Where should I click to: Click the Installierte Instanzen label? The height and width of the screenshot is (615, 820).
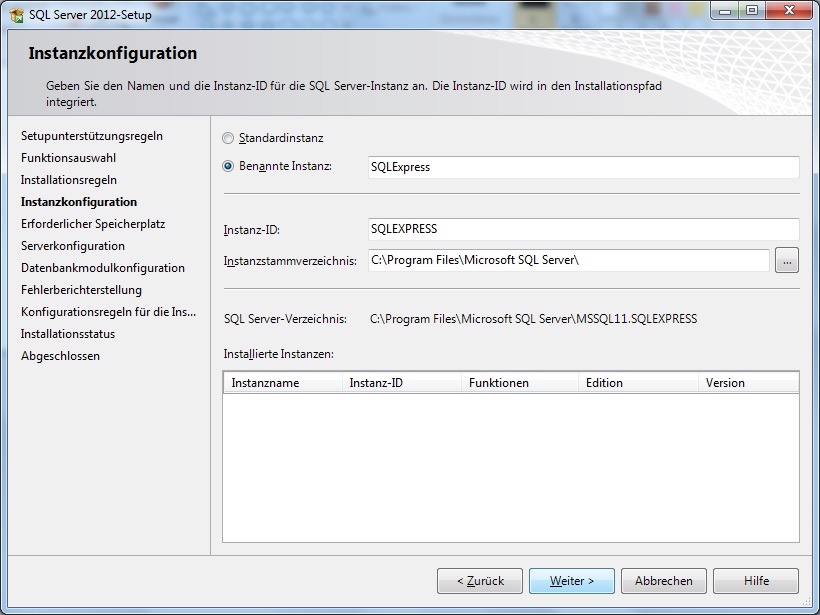tap(279, 354)
